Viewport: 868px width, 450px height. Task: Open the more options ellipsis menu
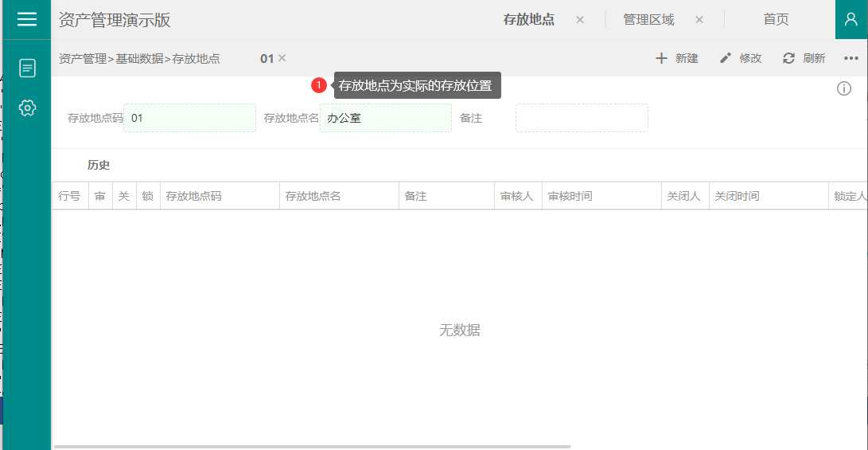[x=851, y=58]
